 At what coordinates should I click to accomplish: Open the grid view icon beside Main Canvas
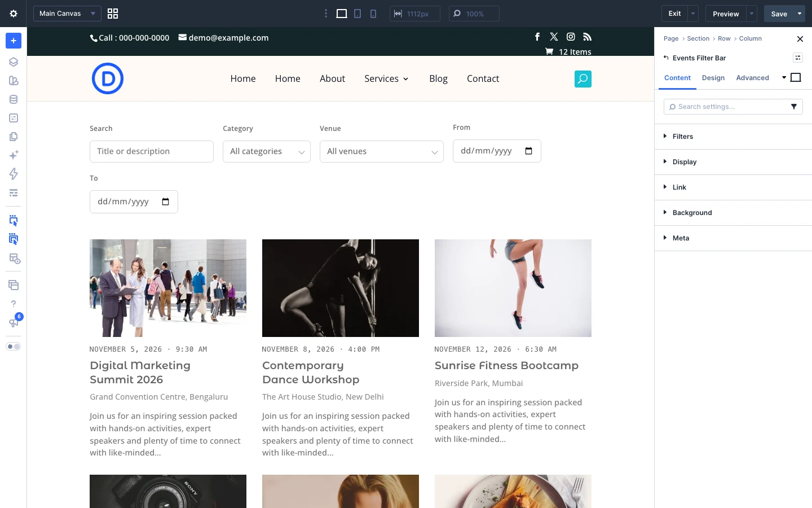pyautogui.click(x=113, y=14)
